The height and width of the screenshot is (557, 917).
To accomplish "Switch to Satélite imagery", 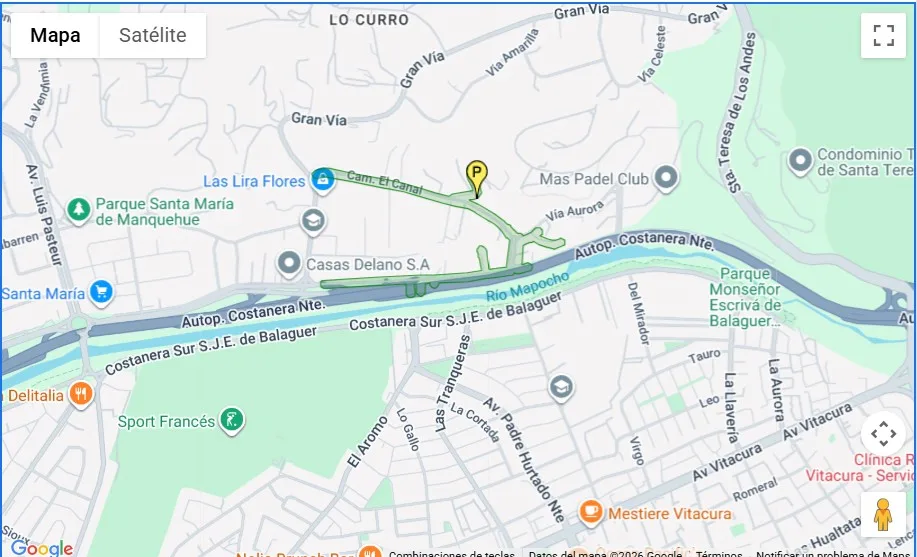I will pyautogui.click(x=153, y=35).
